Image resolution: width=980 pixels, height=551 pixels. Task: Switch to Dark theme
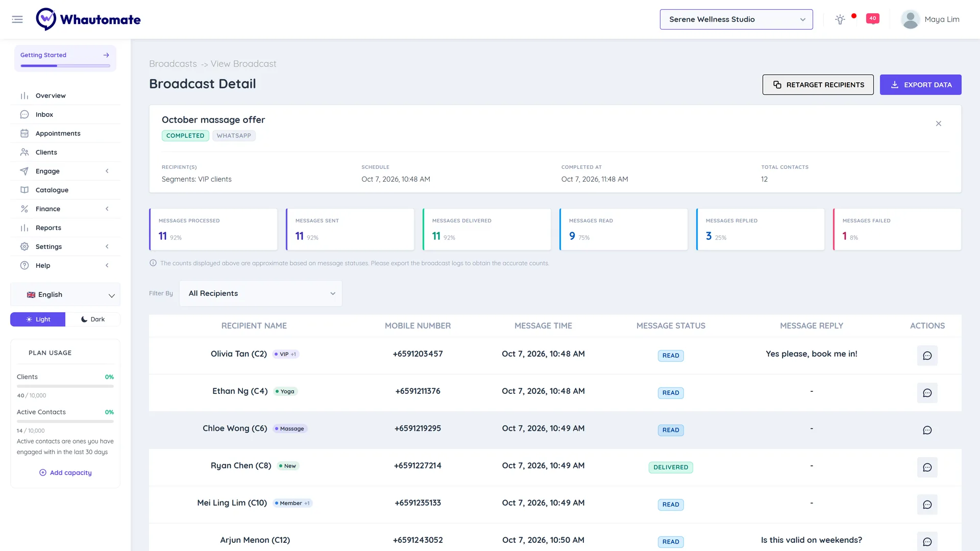93,319
